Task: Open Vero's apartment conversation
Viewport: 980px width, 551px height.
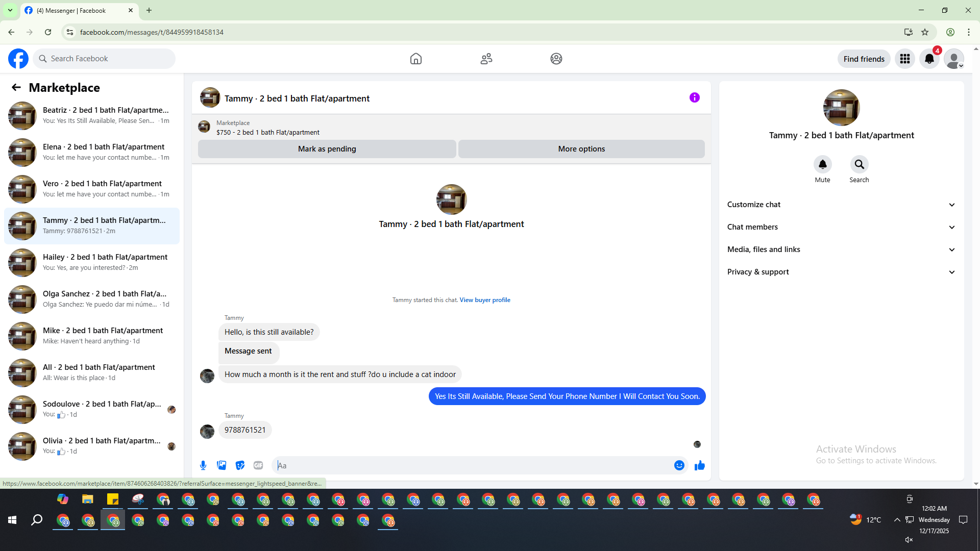Action: coord(92,189)
